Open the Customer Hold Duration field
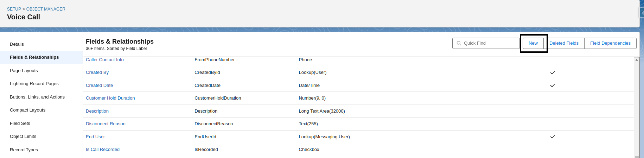Viewport: 644px width, 158px height. click(110, 98)
